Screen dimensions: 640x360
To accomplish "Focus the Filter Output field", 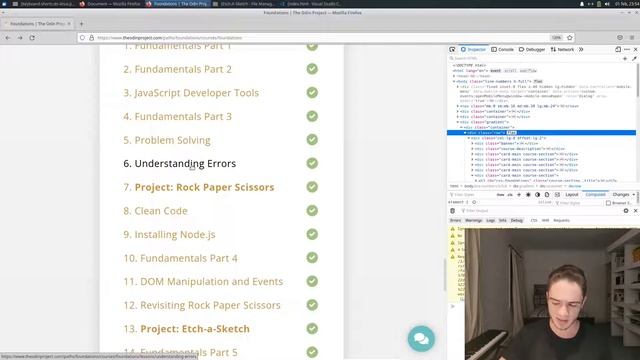I will point(539,211).
